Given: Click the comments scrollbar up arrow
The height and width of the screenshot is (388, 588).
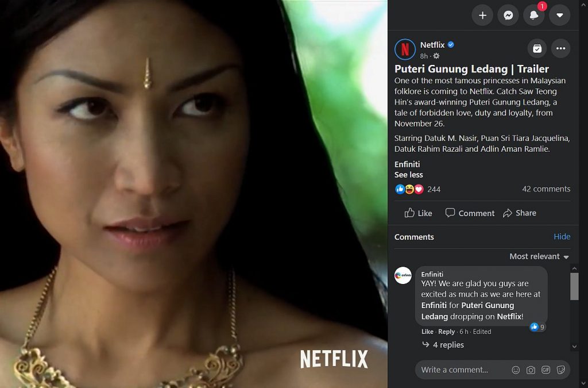Looking at the screenshot, I should click(574, 268).
